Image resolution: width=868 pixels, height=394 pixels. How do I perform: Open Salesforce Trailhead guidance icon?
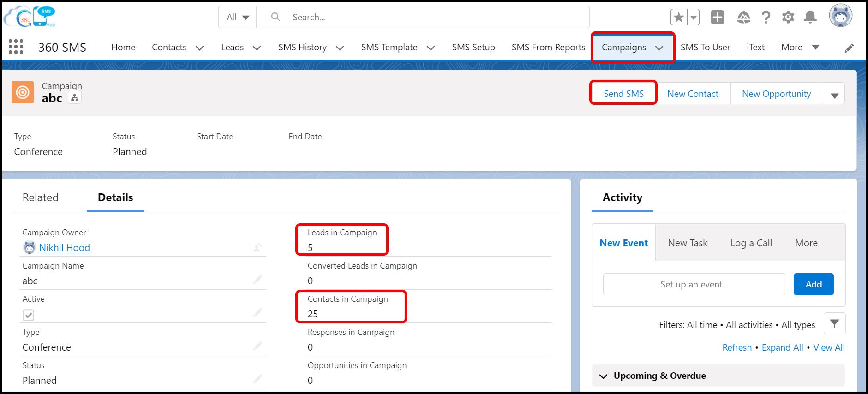coord(743,18)
